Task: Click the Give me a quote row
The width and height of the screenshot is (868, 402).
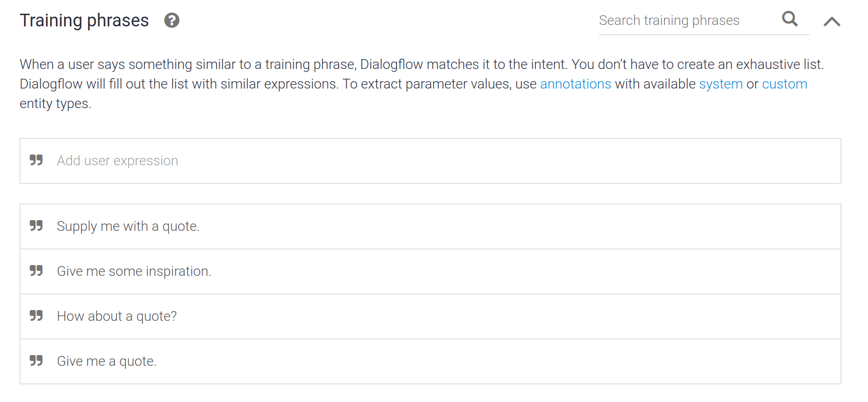Action: pyautogui.click(x=431, y=361)
